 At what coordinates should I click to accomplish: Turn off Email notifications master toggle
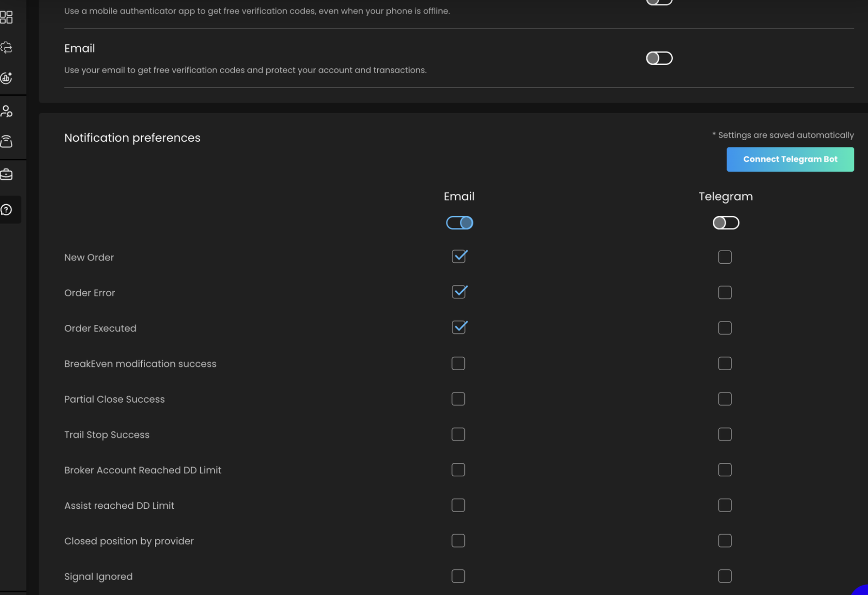(x=459, y=223)
